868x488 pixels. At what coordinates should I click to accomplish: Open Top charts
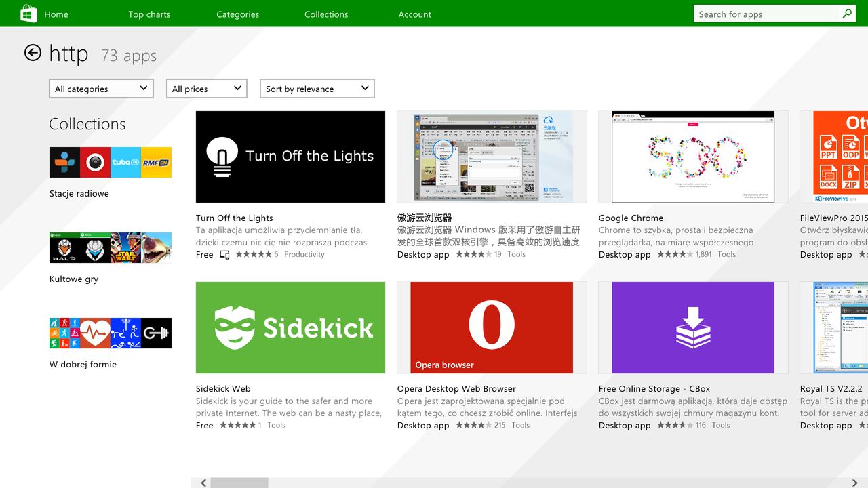pyautogui.click(x=149, y=14)
